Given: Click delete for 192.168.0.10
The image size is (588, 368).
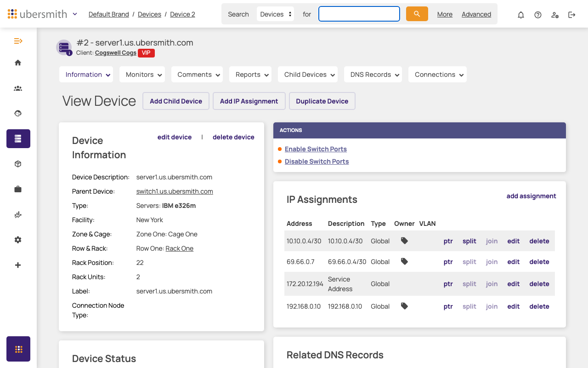Looking at the screenshot, I should coord(539,306).
